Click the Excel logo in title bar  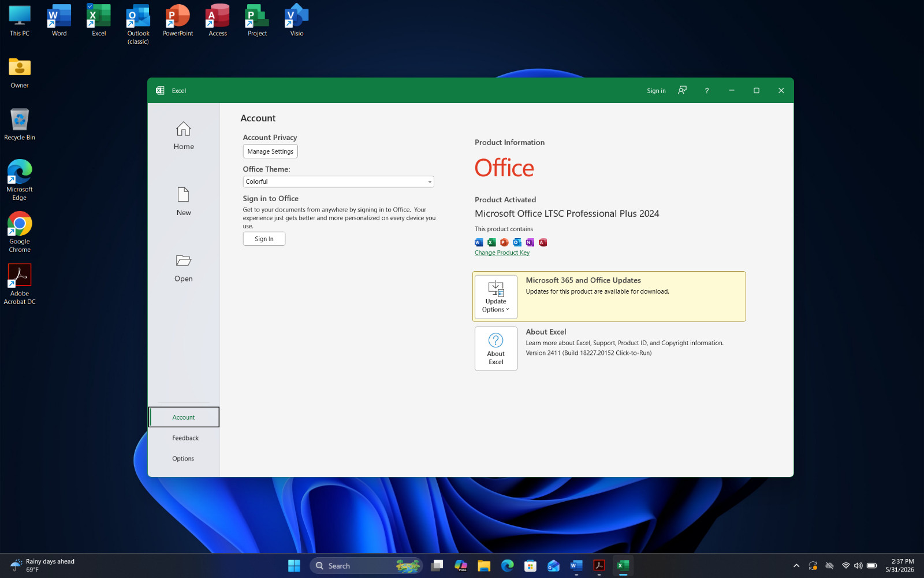tap(160, 90)
